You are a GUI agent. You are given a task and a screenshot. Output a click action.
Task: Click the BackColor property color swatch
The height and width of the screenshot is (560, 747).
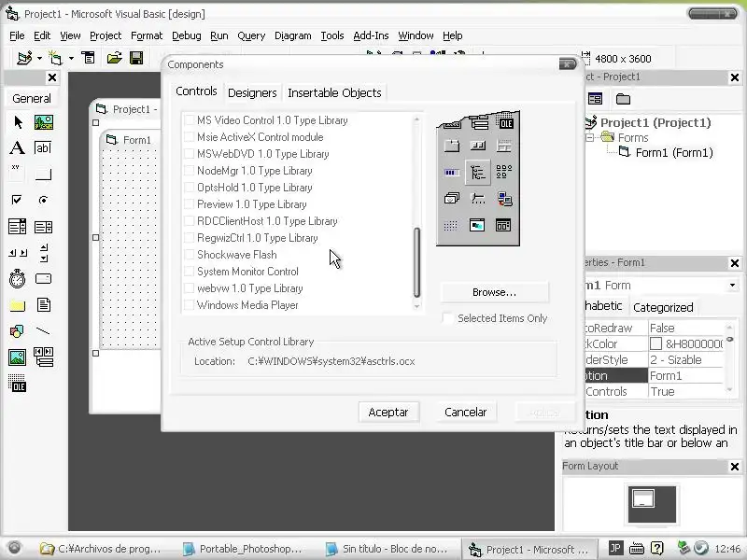[x=656, y=343]
